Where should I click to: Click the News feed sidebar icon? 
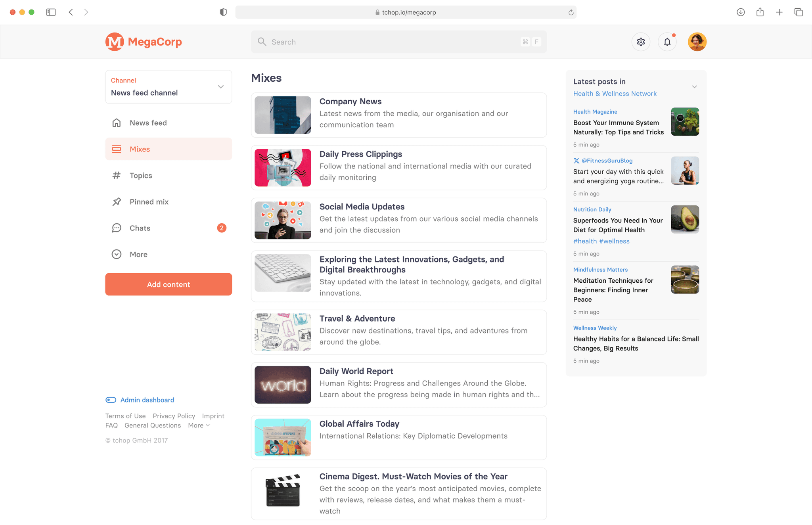coord(117,123)
